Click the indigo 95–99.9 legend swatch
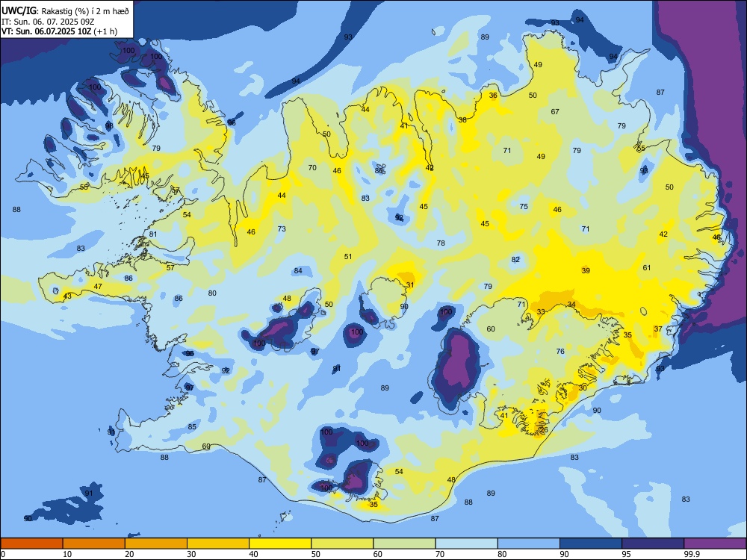Screen dimensions: 747x560 tap(653, 544)
